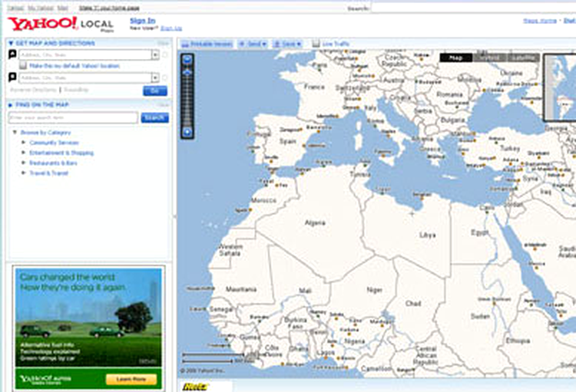Image resolution: width=576 pixels, height=392 pixels.
Task: Click the Go button for directions
Action: 155,91
